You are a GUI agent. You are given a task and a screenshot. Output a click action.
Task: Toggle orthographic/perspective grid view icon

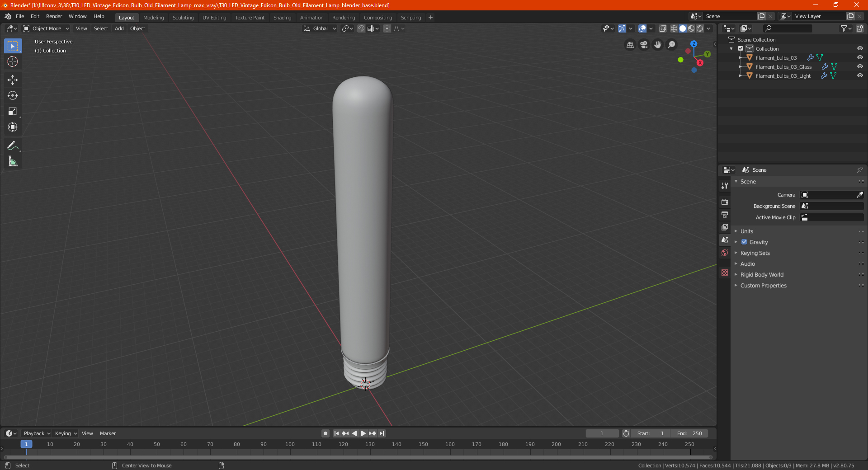(630, 45)
